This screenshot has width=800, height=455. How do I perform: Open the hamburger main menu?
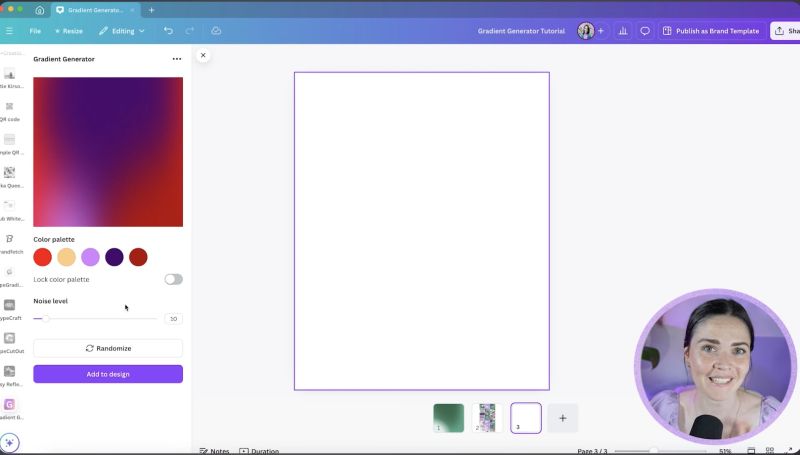(x=9, y=31)
